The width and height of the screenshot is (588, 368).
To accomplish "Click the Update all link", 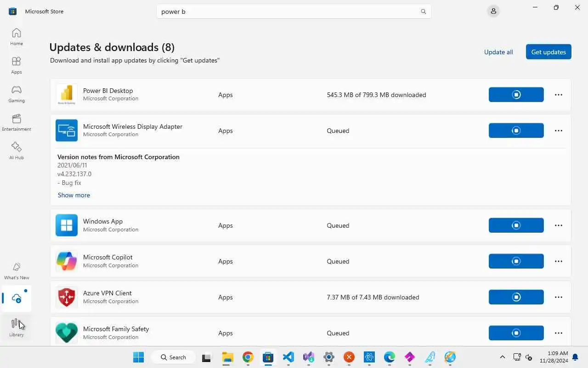I will pyautogui.click(x=498, y=52).
